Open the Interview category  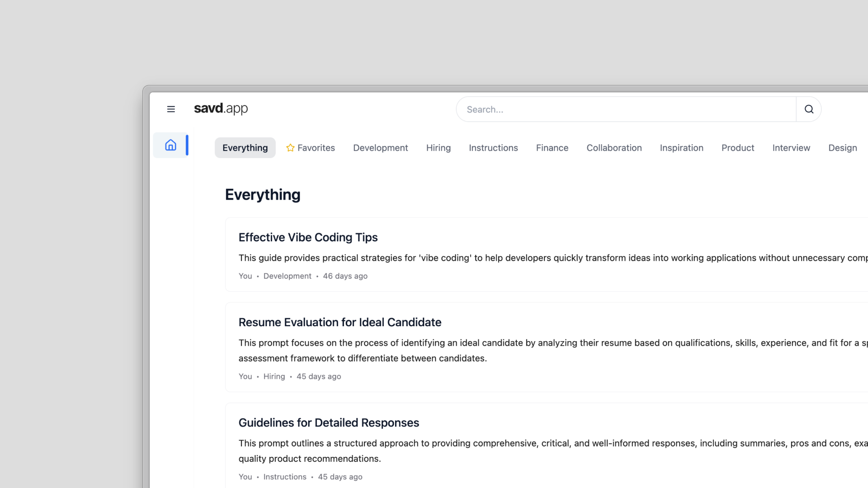tap(791, 148)
